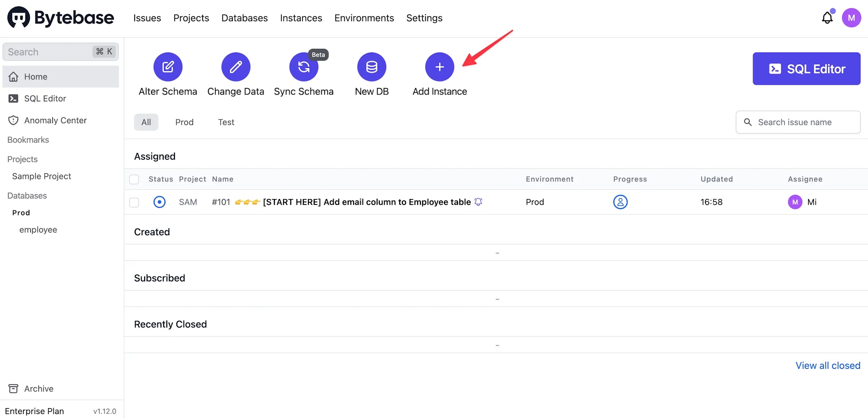Screen dimensions: 868x419
Task: Click the sidebar Search box
Action: coord(61,52)
